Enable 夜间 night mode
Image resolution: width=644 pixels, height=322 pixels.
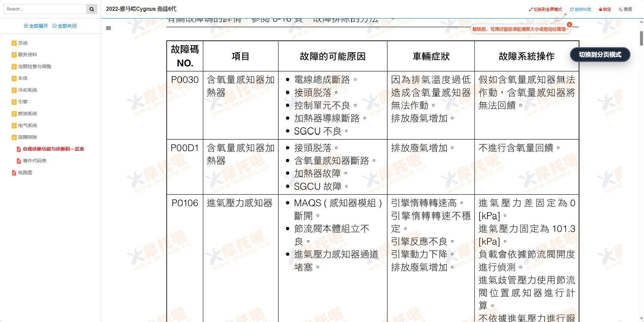(625, 9)
